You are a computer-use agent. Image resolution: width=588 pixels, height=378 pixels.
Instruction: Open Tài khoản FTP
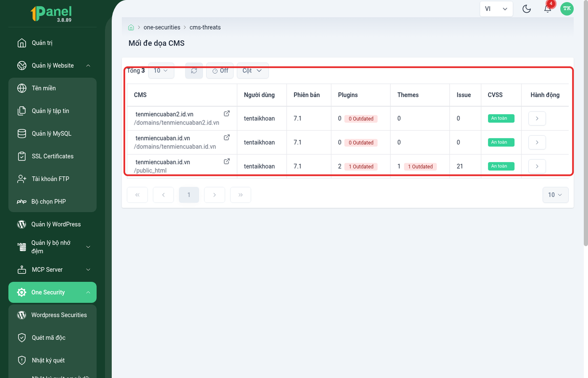tap(52, 179)
